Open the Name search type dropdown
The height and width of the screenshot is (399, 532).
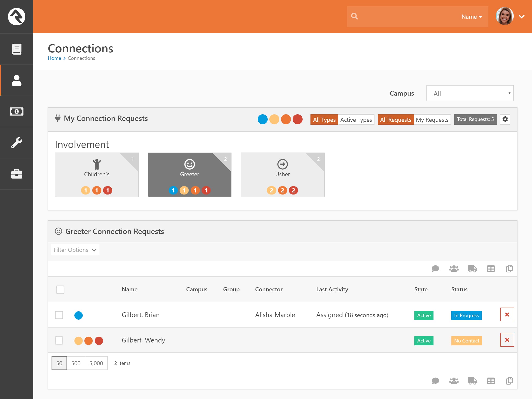click(471, 17)
